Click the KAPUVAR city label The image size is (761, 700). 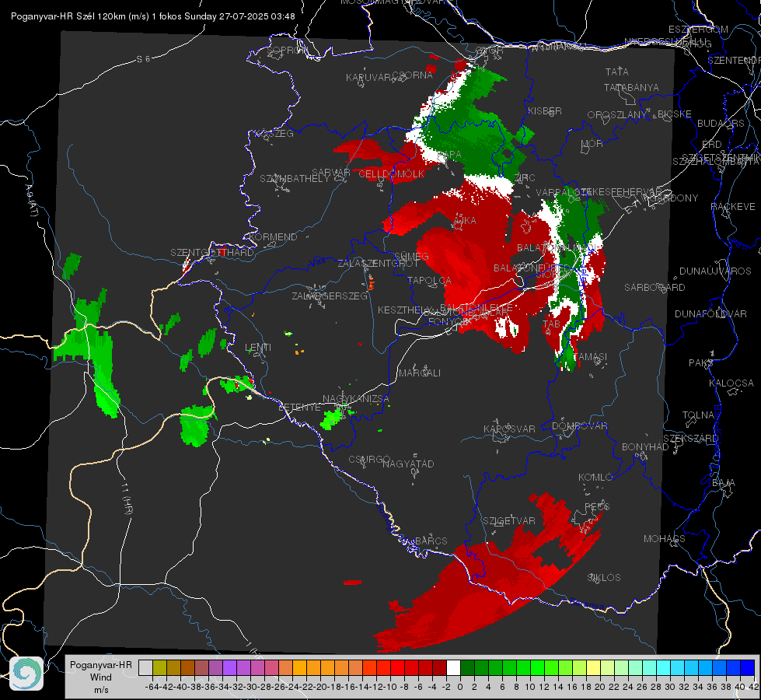[368, 78]
